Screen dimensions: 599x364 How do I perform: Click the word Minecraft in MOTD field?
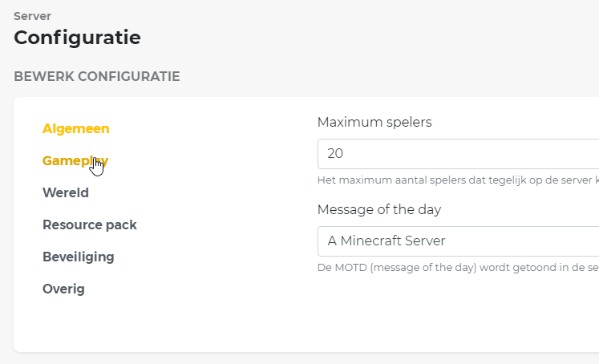pos(372,241)
